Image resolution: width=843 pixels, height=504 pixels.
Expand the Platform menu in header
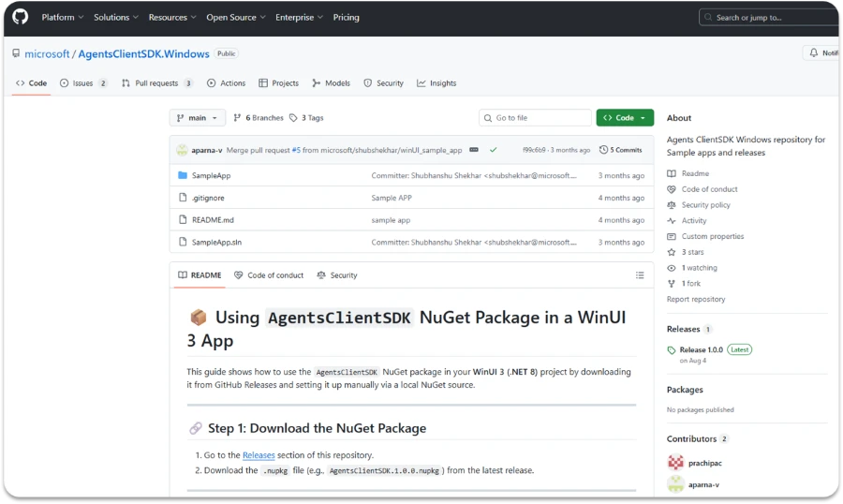[63, 17]
